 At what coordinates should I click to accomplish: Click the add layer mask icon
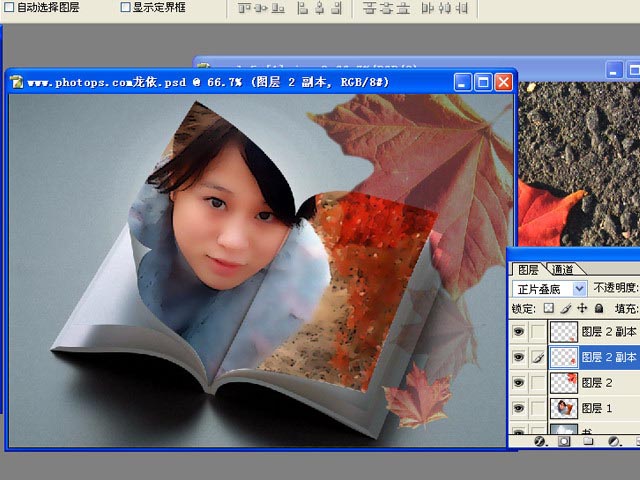tap(564, 440)
